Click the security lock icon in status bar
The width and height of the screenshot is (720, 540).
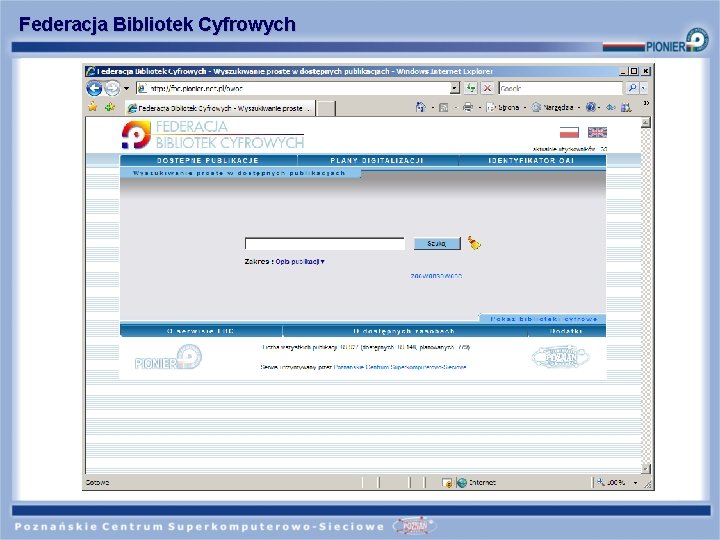[x=447, y=483]
